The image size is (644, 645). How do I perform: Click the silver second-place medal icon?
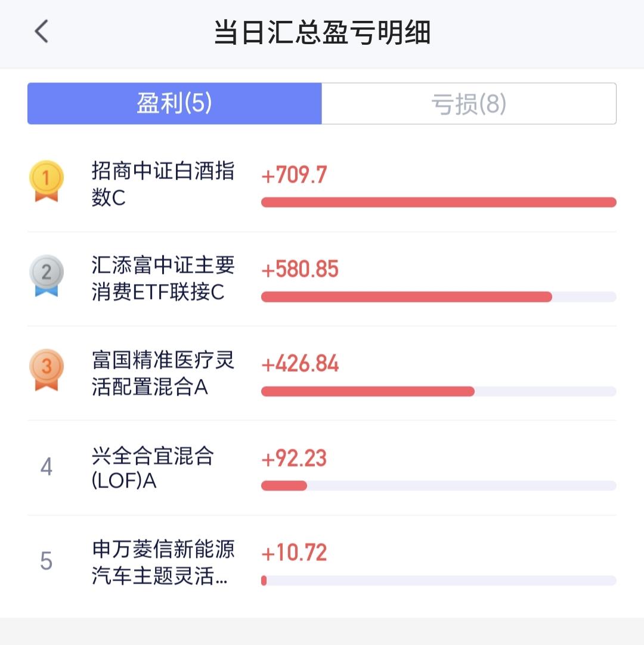47,276
